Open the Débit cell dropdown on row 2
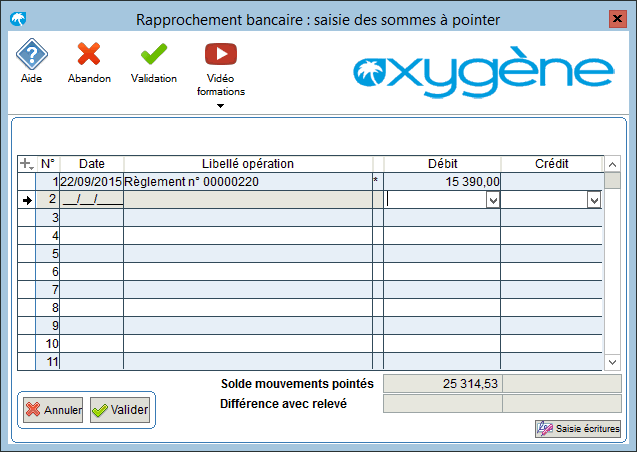 [493, 200]
